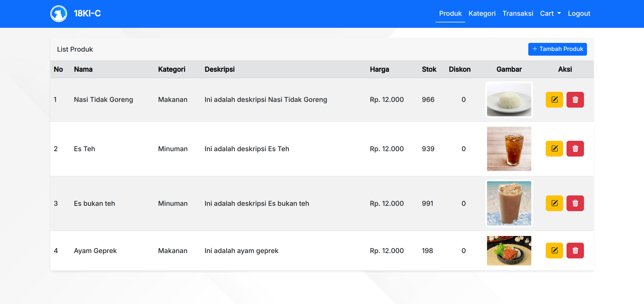View the white rice product image
This screenshot has height=304, width=644.
tap(509, 100)
